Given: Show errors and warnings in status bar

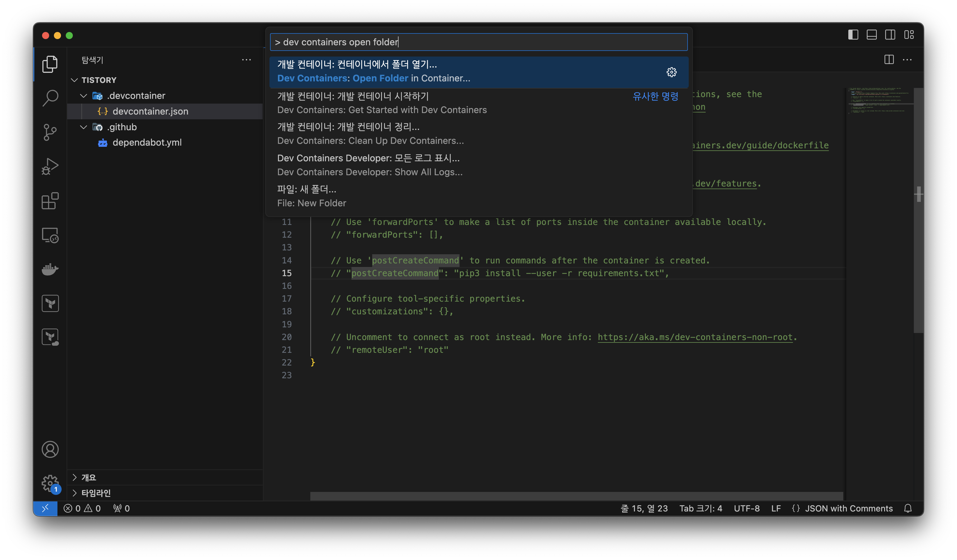Looking at the screenshot, I should [82, 508].
